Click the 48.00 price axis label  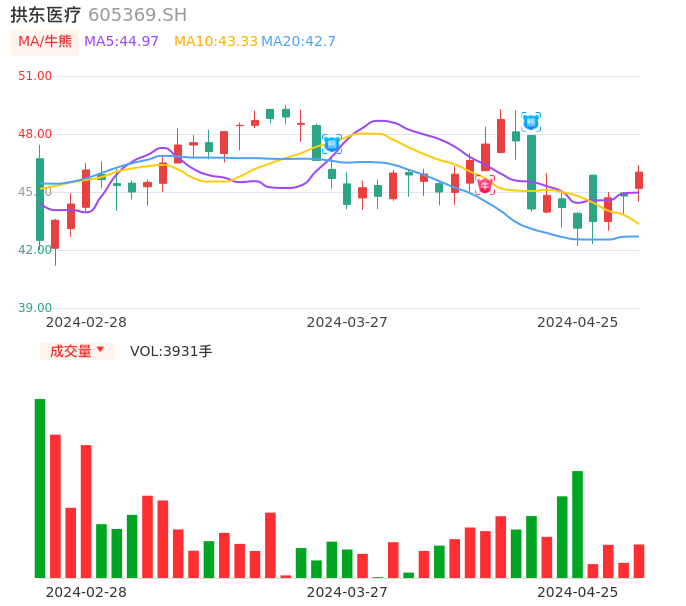point(35,134)
